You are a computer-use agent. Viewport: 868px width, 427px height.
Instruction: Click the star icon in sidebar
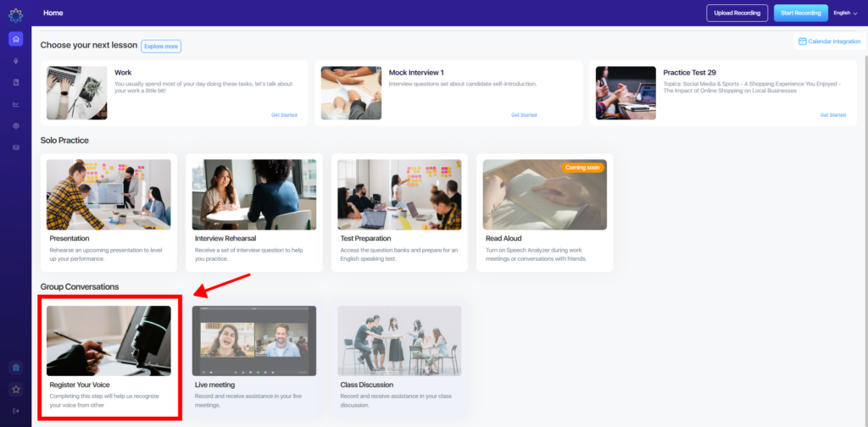coord(15,390)
